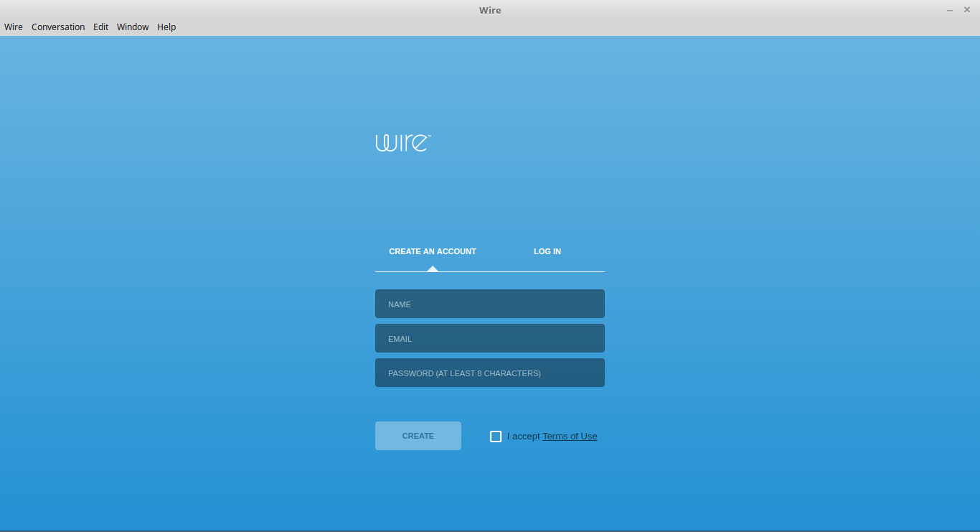Image resolution: width=980 pixels, height=532 pixels.
Task: Open the Conversation menu
Action: pos(58,27)
